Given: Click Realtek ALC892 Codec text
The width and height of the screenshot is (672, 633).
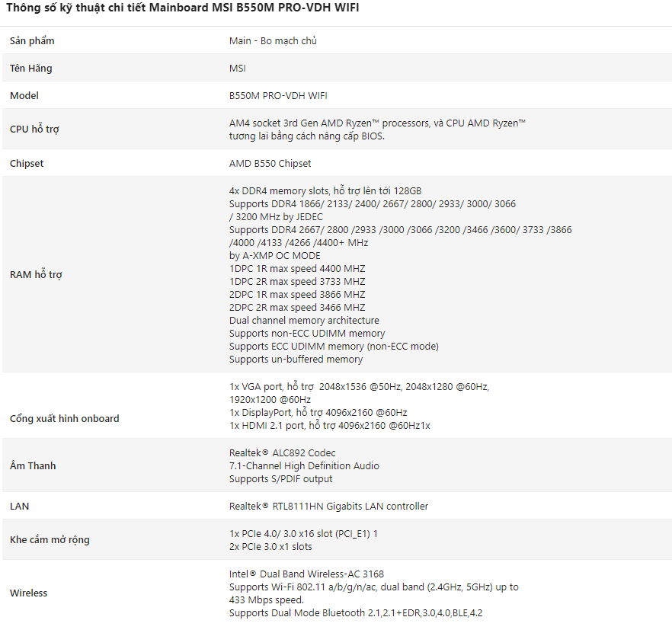Looking at the screenshot, I should [x=283, y=452].
